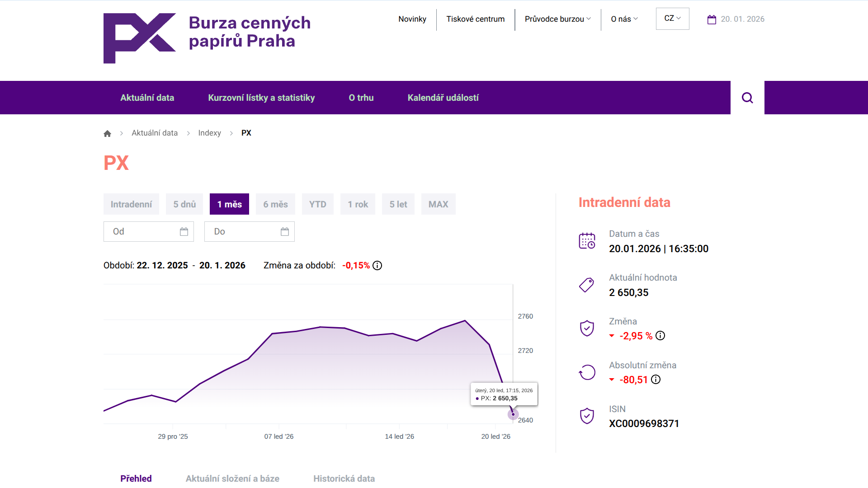Image resolution: width=868 pixels, height=488 pixels.
Task: Click the Do end date field
Action: click(250, 232)
